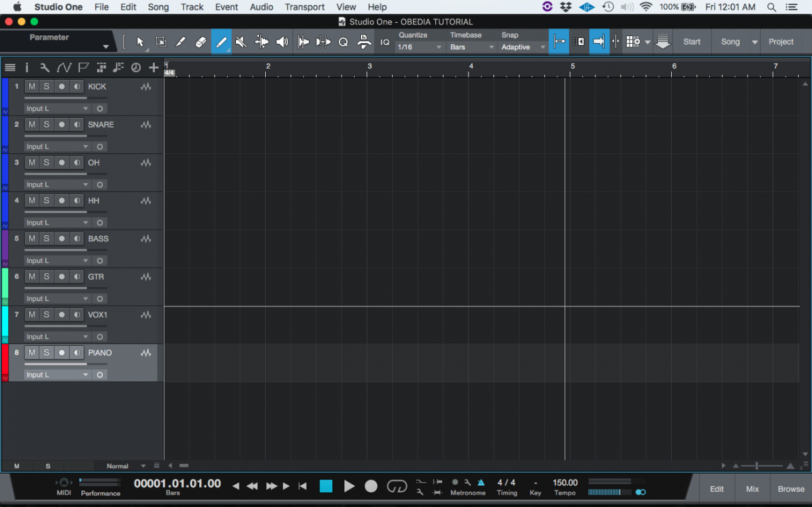The height and width of the screenshot is (507, 812).
Task: Select the Mute tool
Action: click(242, 42)
